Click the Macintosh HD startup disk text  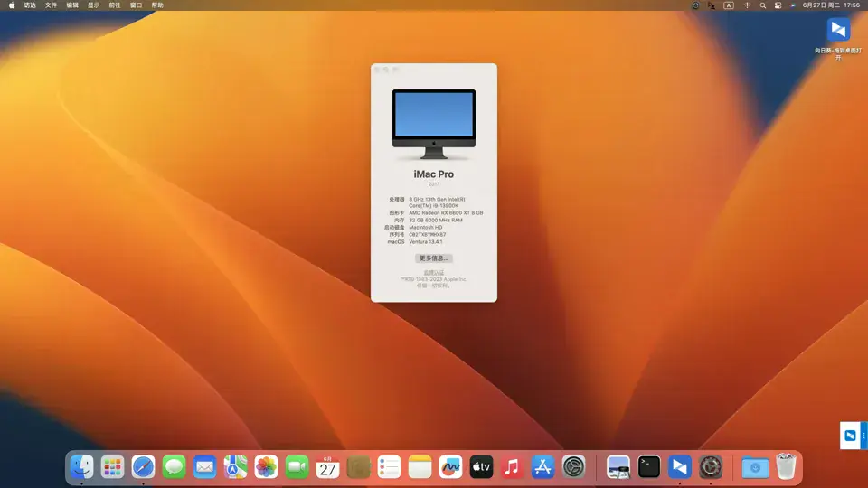(426, 228)
